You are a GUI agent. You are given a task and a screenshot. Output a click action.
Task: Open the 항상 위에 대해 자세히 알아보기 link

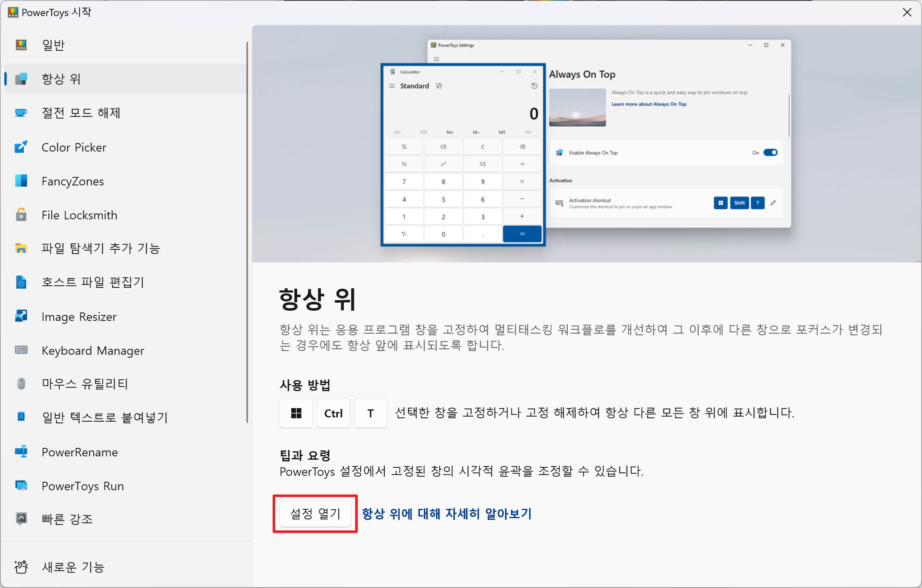pos(447,514)
